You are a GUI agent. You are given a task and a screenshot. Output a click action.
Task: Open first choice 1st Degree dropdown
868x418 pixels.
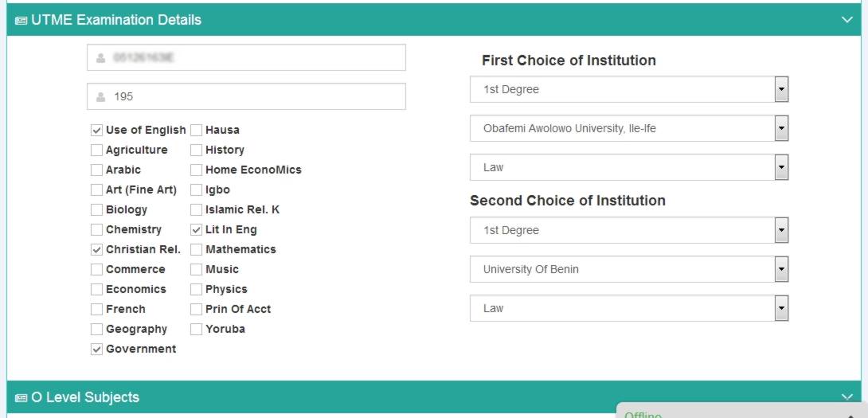628,90
